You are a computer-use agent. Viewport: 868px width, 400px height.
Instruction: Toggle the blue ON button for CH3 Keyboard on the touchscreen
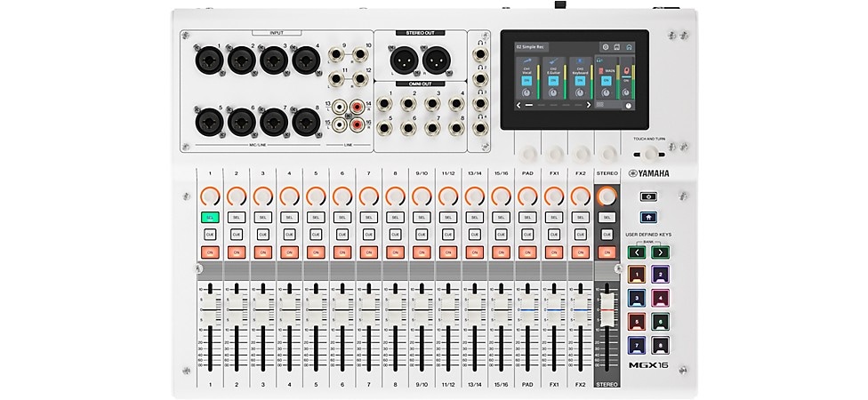580,81
